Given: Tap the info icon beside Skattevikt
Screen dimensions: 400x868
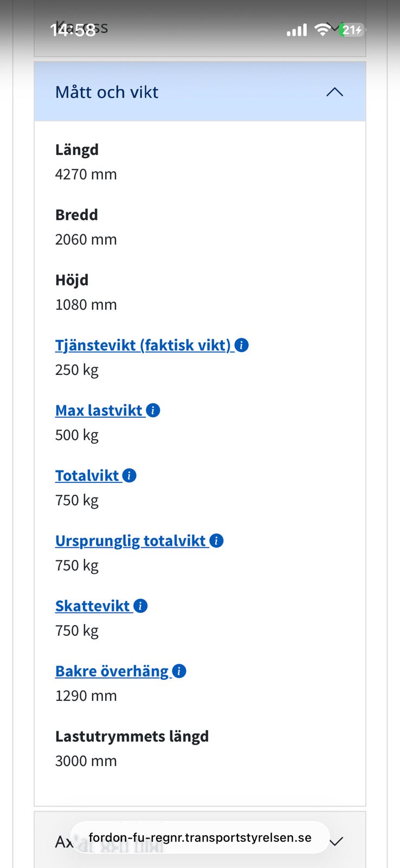Looking at the screenshot, I should coord(140,605).
